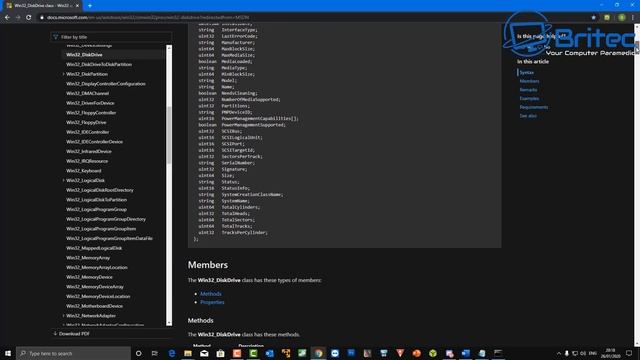Expand the Win32_NetworkAdapter tree node

(64, 316)
